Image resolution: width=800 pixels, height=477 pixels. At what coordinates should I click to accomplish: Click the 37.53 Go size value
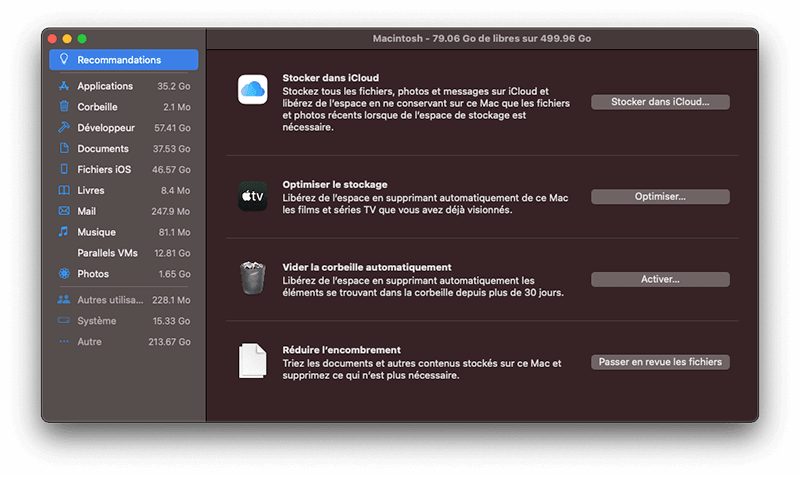point(172,148)
